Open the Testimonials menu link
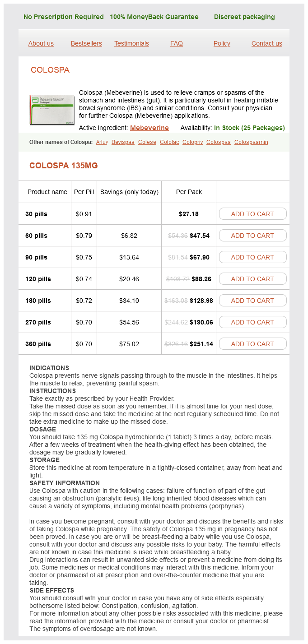This screenshot has width=308, height=644. pos(131,43)
